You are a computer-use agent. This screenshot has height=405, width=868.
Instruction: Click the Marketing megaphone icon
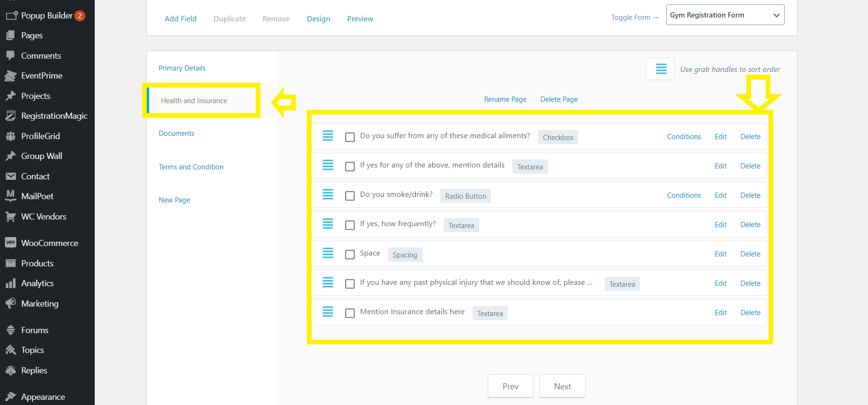tap(10, 303)
